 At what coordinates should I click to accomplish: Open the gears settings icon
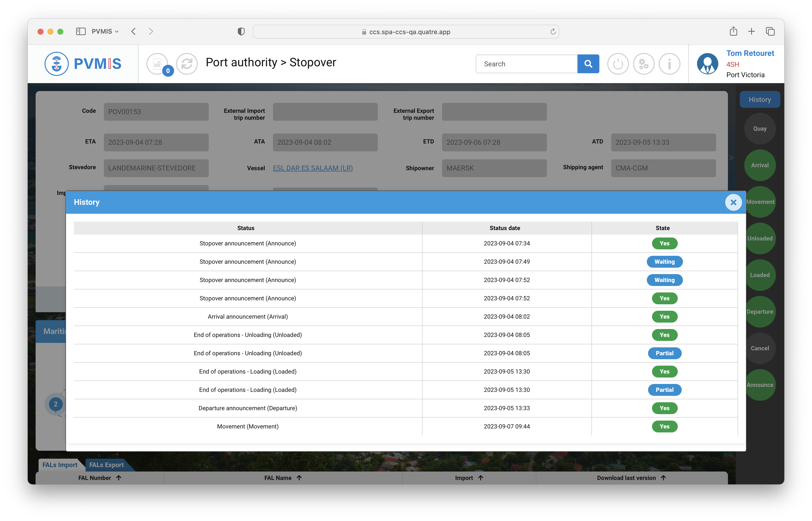643,64
